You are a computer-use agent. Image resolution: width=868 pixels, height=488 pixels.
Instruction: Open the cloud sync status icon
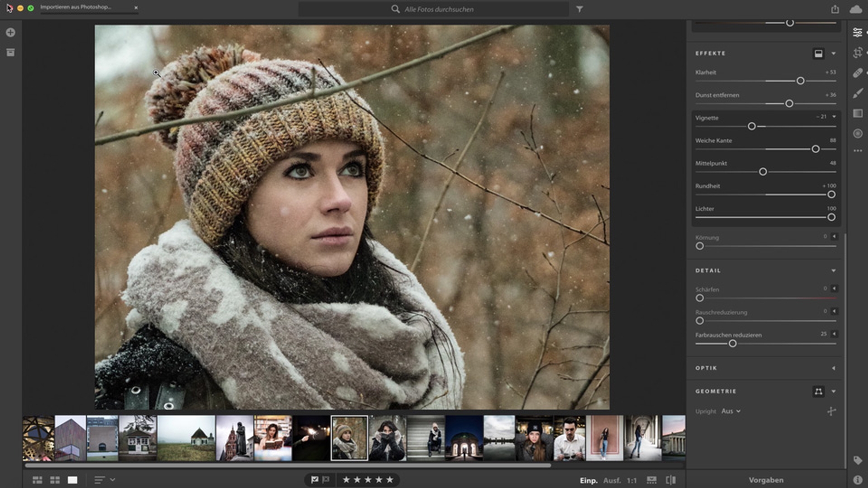pos(855,9)
